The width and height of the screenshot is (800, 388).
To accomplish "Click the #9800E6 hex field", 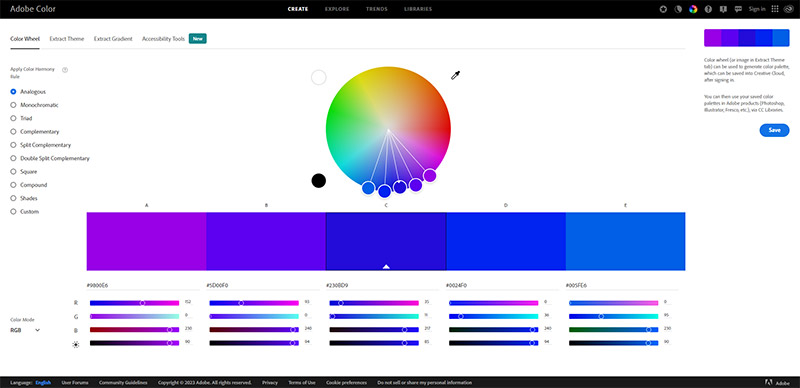I will 143,285.
